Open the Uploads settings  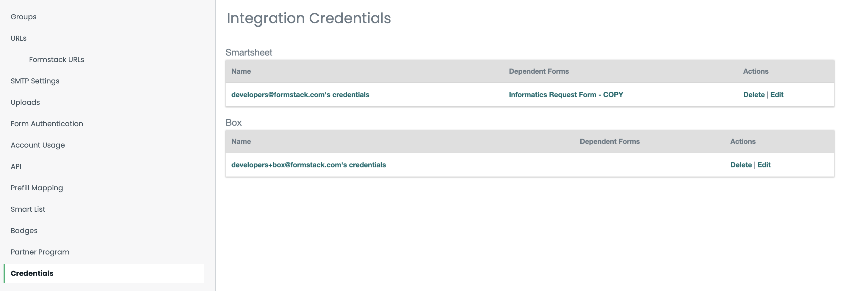pos(25,102)
